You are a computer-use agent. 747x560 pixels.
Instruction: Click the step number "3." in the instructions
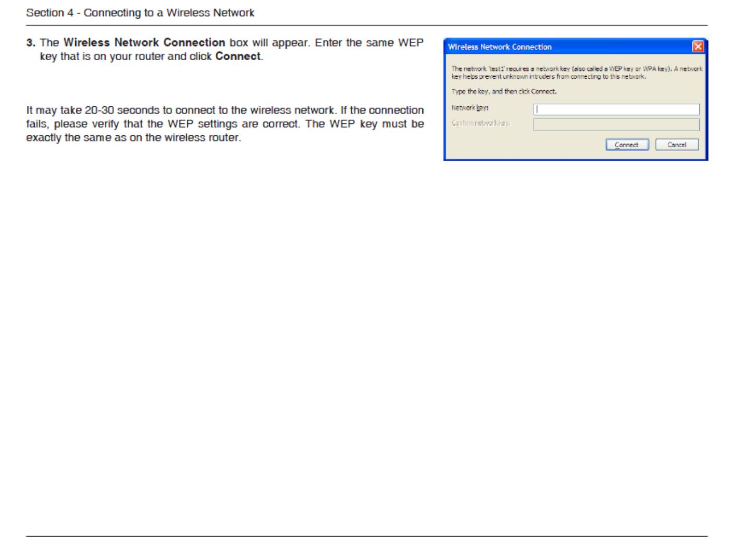(31, 43)
